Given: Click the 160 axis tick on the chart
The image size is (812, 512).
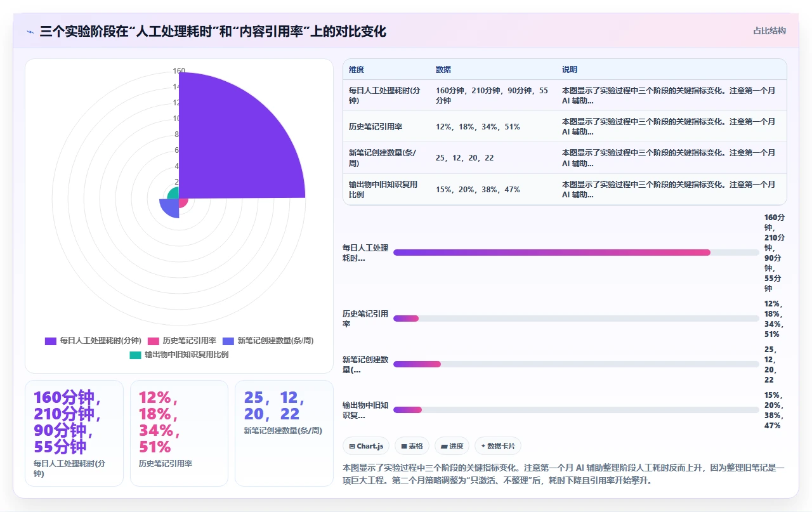Looking at the screenshot, I should pyautogui.click(x=179, y=71).
